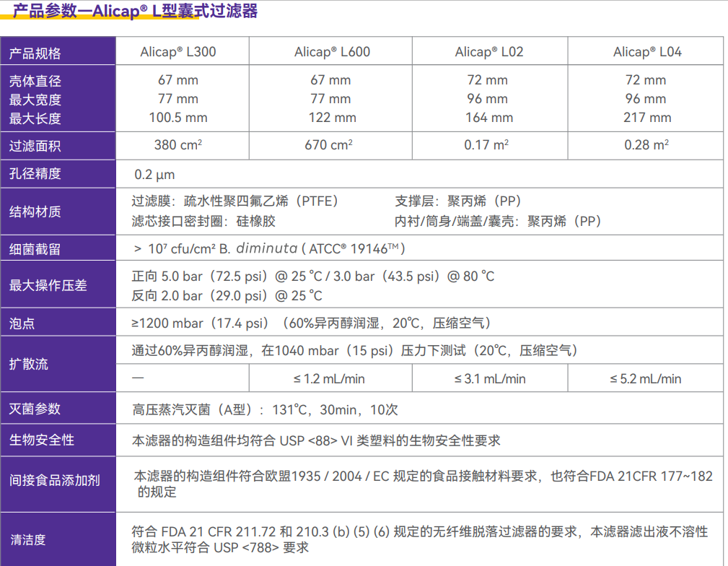Viewport: 728px width, 566px height.
Task: Select the 孔径精度 row header
Action: click(35, 174)
